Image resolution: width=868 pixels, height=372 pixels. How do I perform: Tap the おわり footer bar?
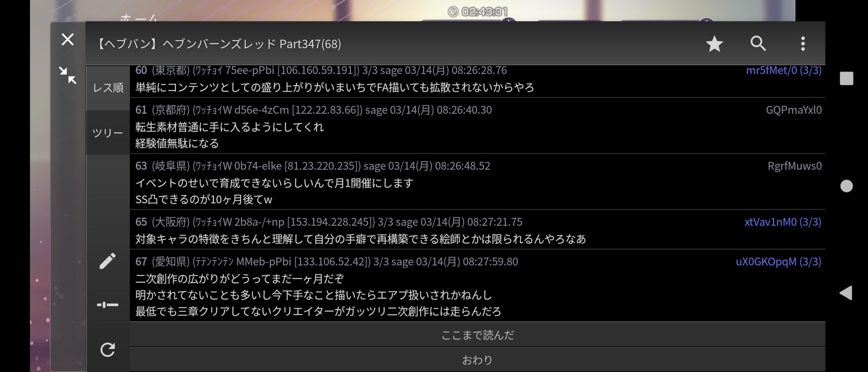pos(477,360)
